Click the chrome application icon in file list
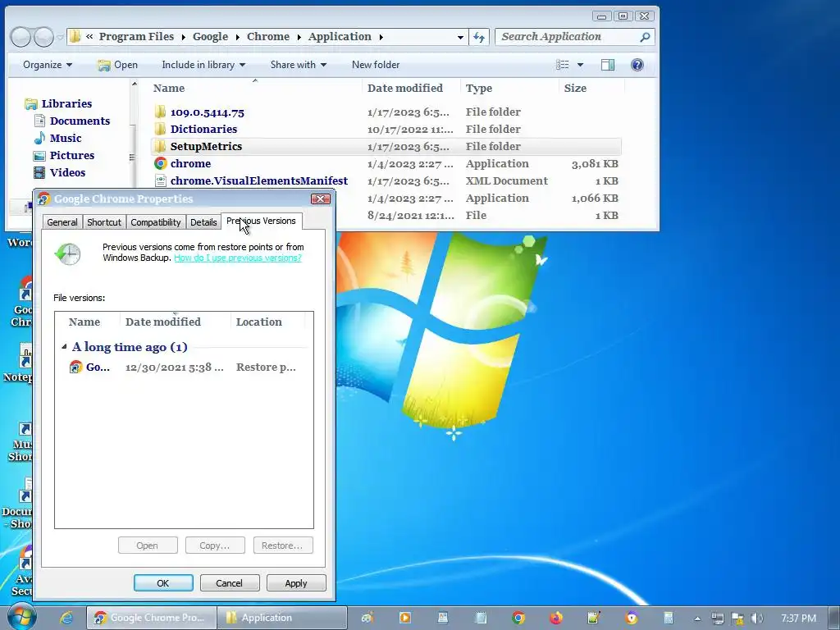The image size is (840, 630). tap(160, 163)
